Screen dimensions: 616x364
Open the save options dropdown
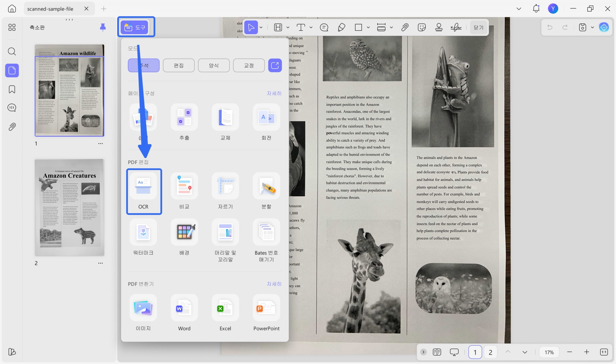(592, 27)
